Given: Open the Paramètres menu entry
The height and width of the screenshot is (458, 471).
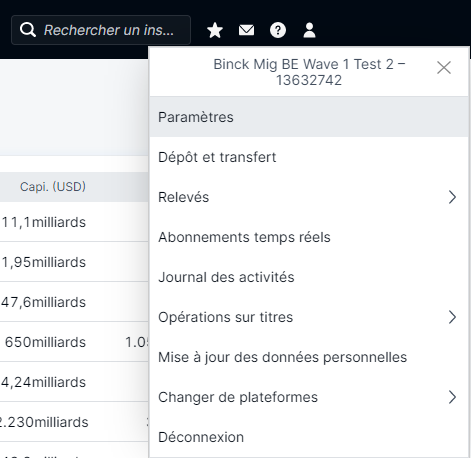Looking at the screenshot, I should 309,117.
